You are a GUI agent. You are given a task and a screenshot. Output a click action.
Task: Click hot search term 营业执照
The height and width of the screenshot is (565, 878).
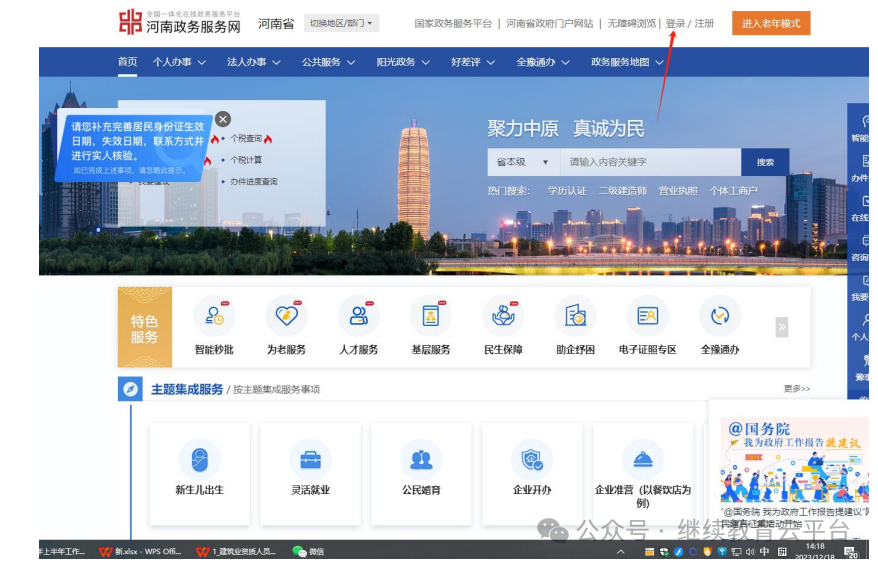pyautogui.click(x=678, y=191)
